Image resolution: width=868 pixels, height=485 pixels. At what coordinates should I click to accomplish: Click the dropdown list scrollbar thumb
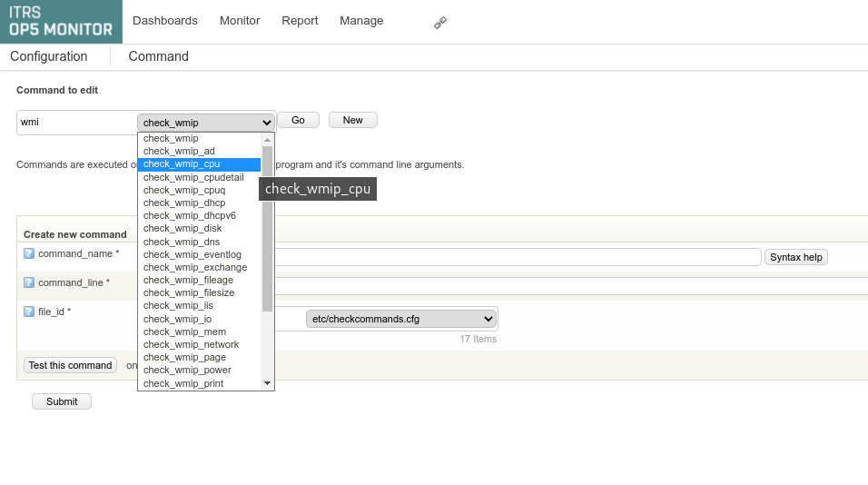click(x=267, y=229)
